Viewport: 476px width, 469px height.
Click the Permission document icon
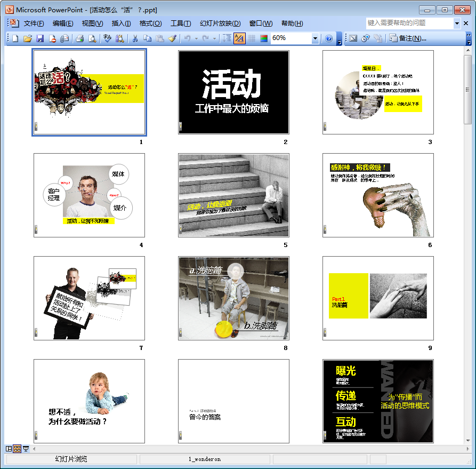click(x=52, y=38)
